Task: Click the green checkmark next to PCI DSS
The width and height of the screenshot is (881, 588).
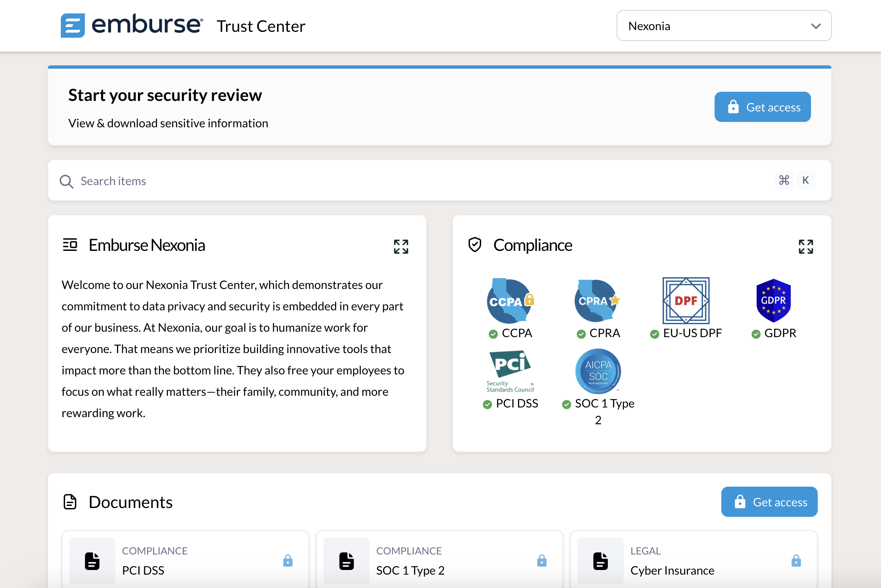Action: [x=487, y=404]
